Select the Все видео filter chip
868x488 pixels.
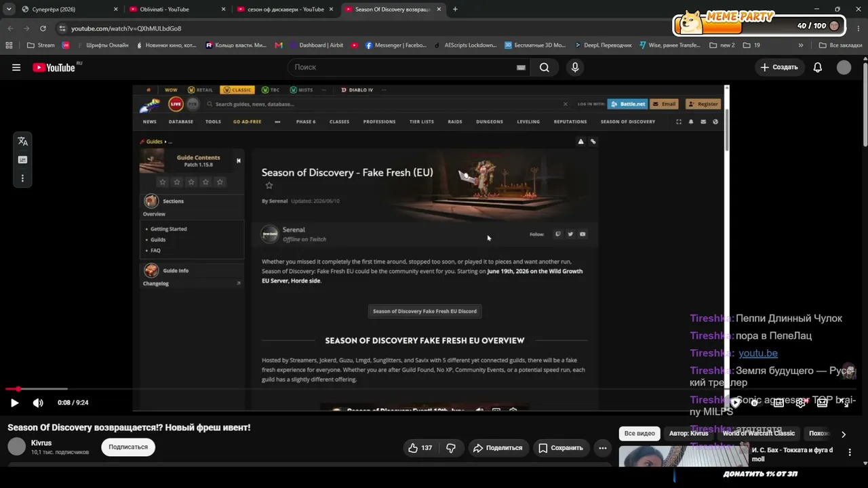pos(639,434)
